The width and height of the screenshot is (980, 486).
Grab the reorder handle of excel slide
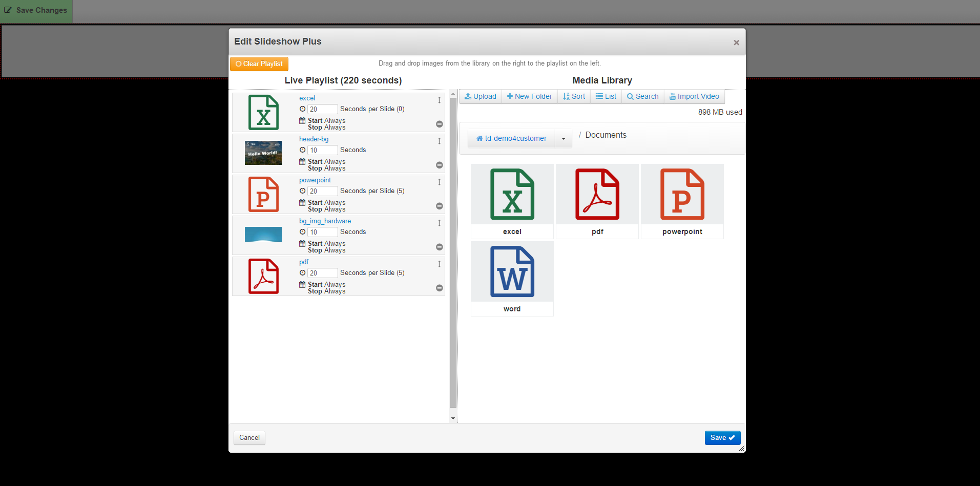439,100
